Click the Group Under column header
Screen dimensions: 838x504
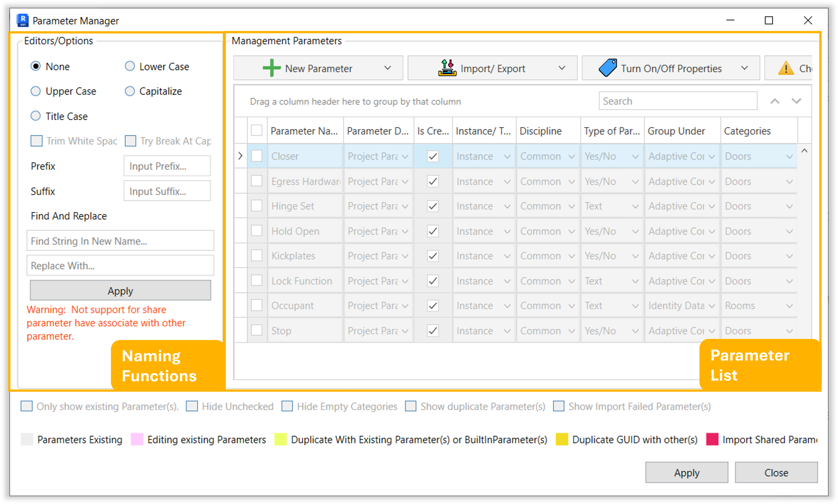(676, 131)
